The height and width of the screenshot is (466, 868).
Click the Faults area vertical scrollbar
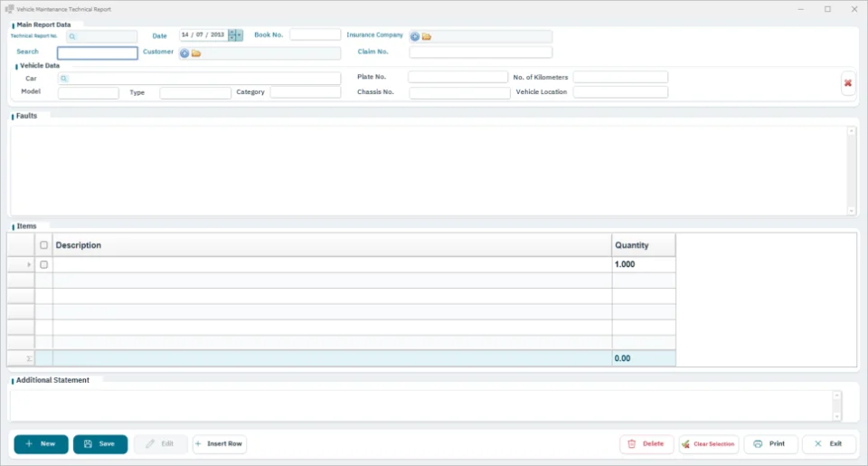852,170
